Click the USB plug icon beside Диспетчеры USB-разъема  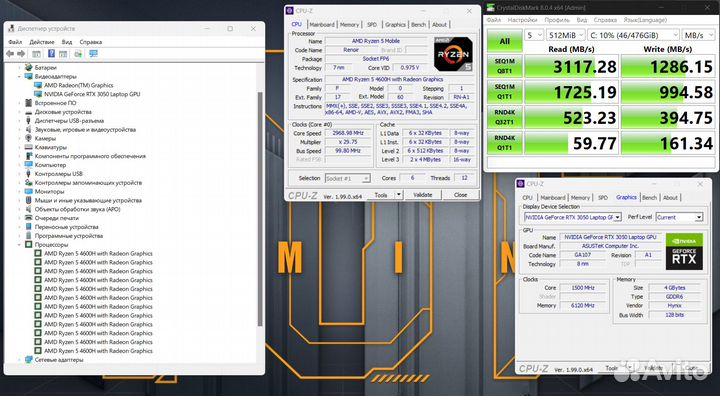click(x=28, y=121)
